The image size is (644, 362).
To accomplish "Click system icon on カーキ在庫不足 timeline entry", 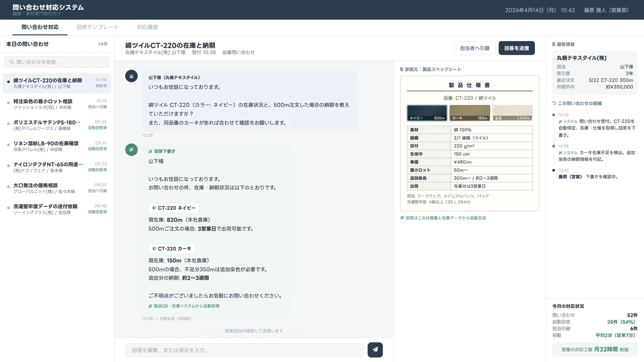I will point(560,153).
